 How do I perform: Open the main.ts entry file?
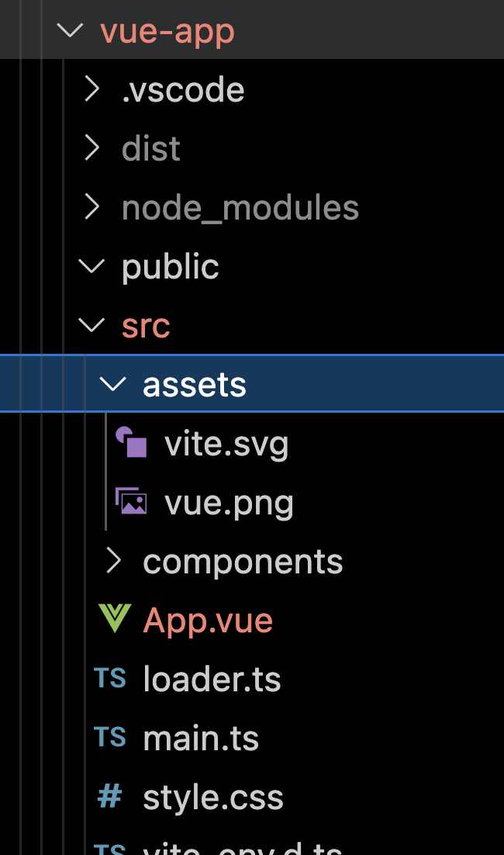point(200,737)
